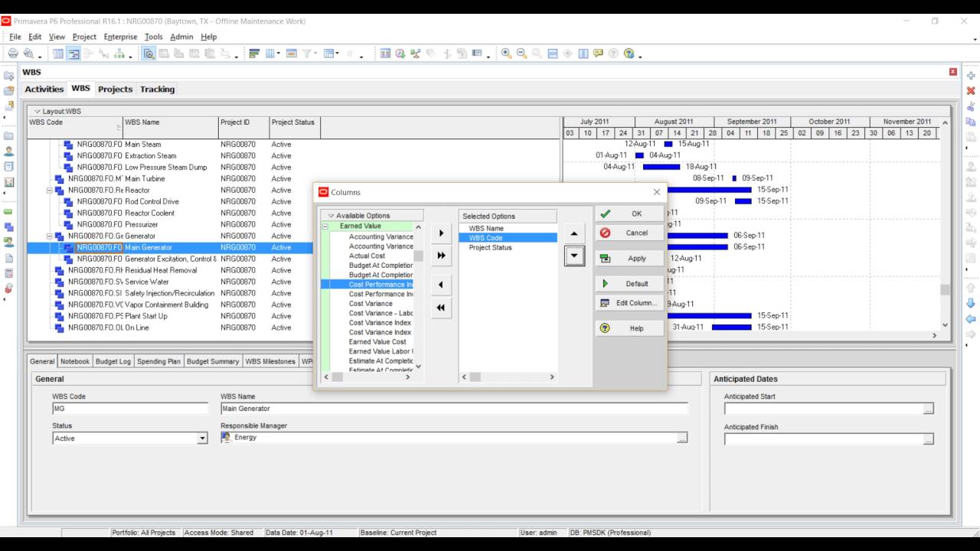Viewport: 980px width, 551px height.
Task: Click the Bars toolbar icon
Action: point(255,54)
